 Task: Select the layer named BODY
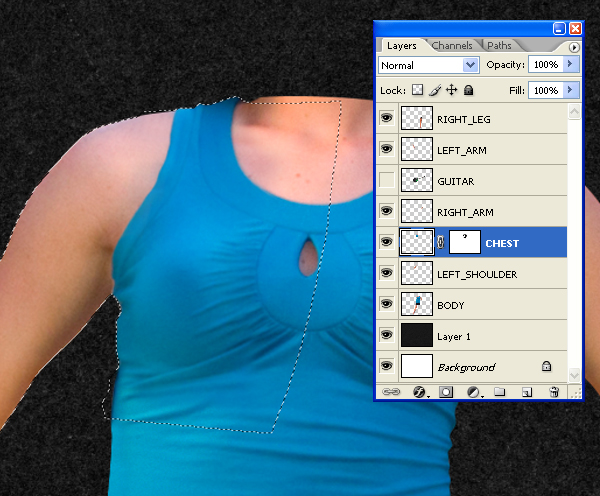(450, 305)
